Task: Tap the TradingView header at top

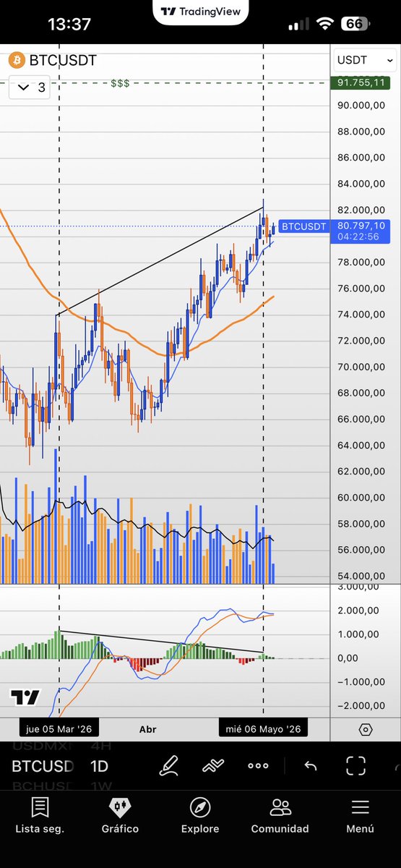Action: click(200, 11)
